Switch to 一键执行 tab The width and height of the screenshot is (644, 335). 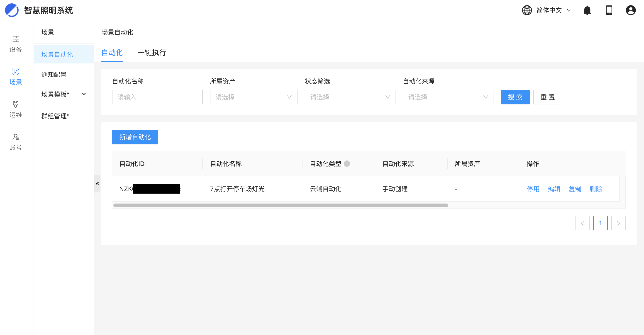tap(151, 53)
